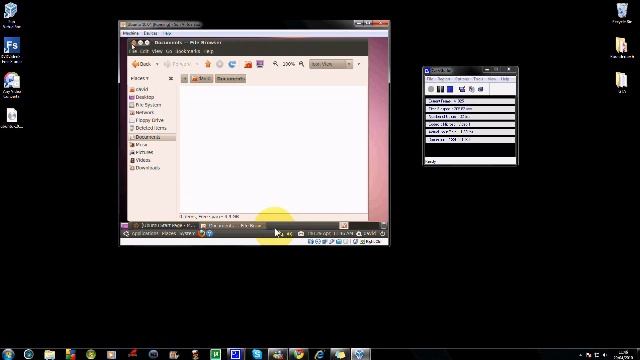Viewport: 640px width, 360px height.
Task: Click the david path bar button
Action: (x=202, y=78)
